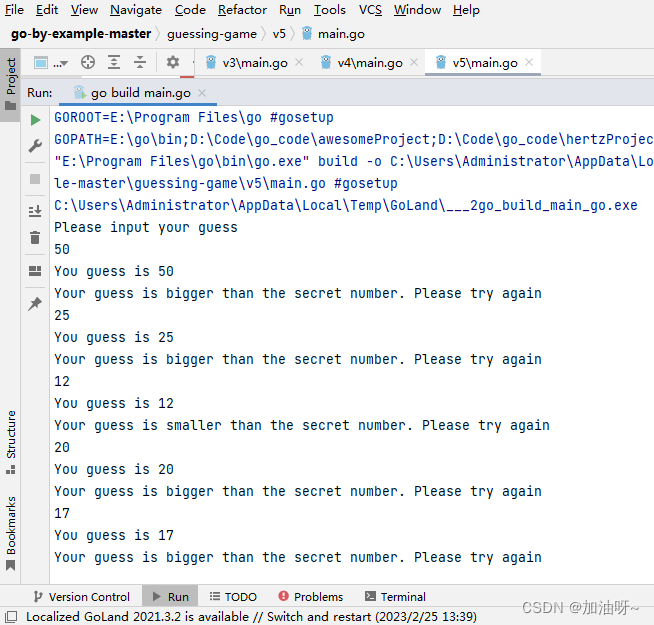This screenshot has height=625, width=654.
Task: Rerun the go build main.go configuration
Action: tap(35, 120)
